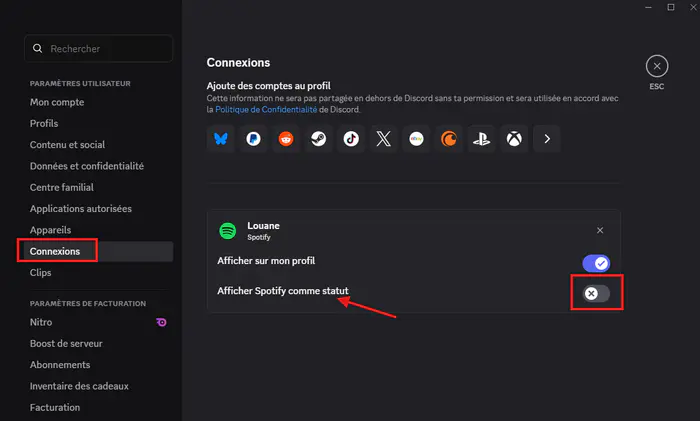This screenshot has height=421, width=700.
Task: Click the Louane account name
Action: (x=263, y=226)
